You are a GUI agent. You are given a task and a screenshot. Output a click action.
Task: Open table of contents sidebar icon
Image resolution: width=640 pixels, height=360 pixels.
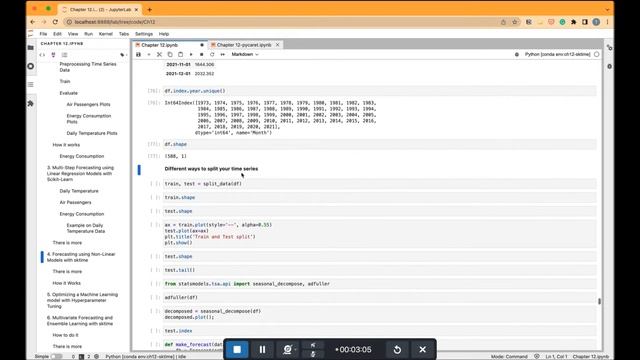point(31,84)
